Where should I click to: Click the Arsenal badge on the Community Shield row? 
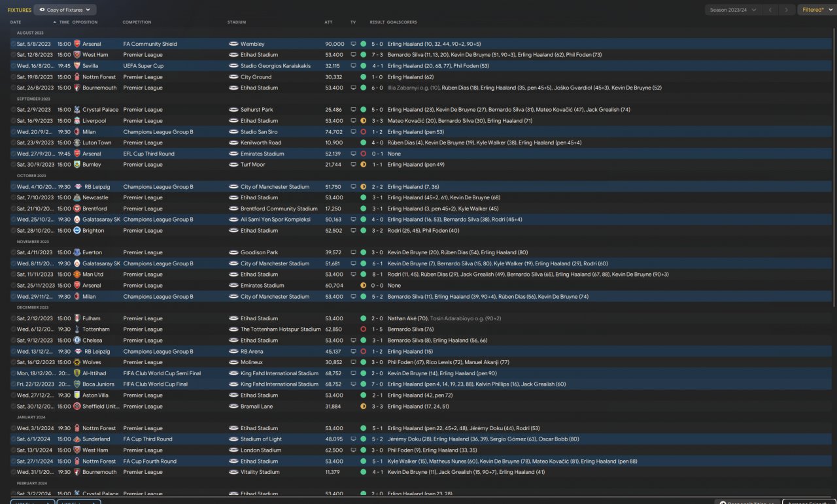point(77,44)
